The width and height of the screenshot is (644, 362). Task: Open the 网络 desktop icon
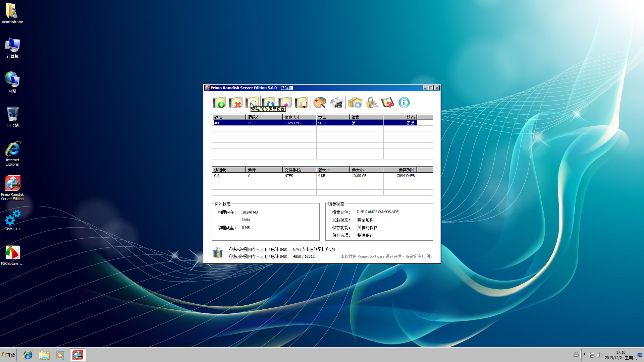point(12,82)
